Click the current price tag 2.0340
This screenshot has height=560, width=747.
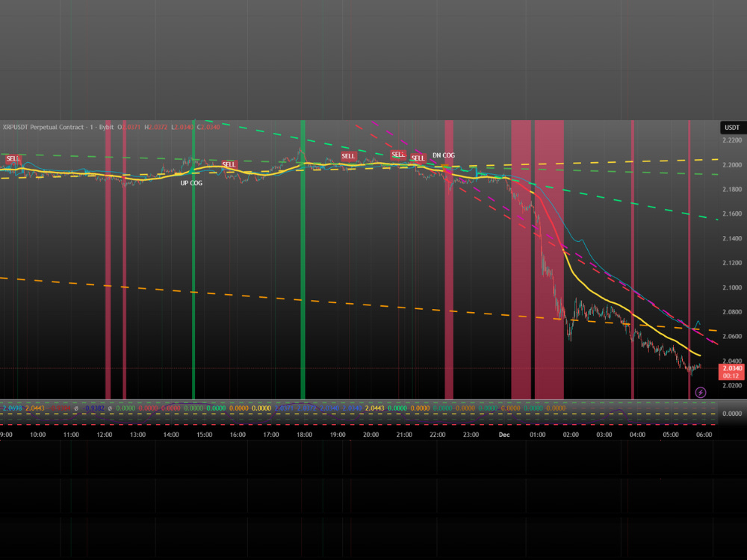[x=732, y=368]
